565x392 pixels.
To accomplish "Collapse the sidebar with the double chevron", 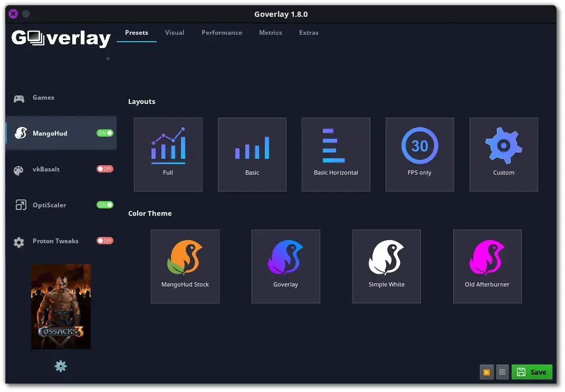I will [x=108, y=59].
